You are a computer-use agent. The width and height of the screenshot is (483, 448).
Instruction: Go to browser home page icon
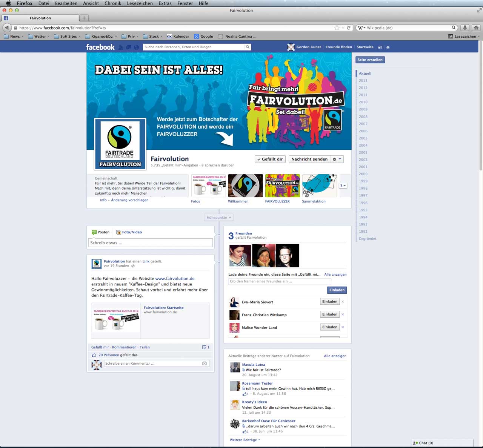(476, 28)
